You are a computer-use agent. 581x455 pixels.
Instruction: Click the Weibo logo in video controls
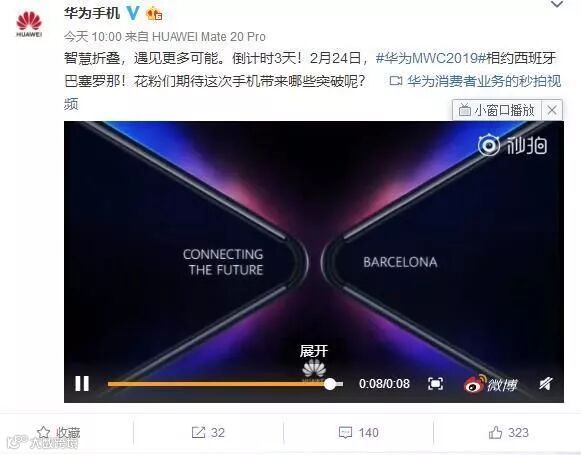(490, 384)
